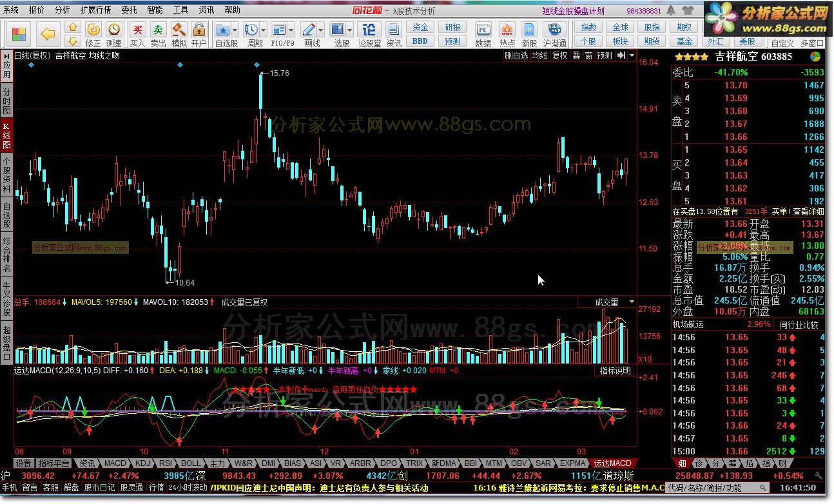Open the 自选股 dropdown arrow
Screen dimensions: 834x504
[235, 30]
